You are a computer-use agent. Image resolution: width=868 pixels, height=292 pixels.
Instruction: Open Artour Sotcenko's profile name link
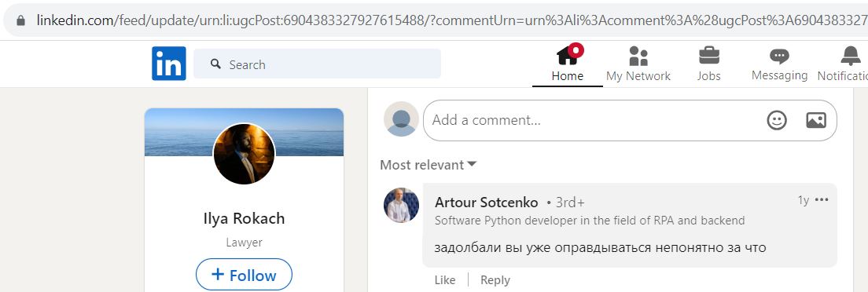[486, 202]
